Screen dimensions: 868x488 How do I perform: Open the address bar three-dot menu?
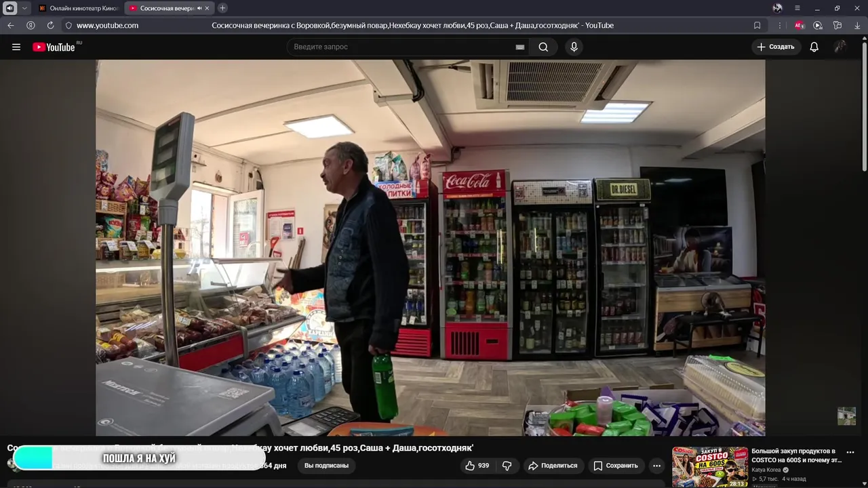(x=779, y=25)
